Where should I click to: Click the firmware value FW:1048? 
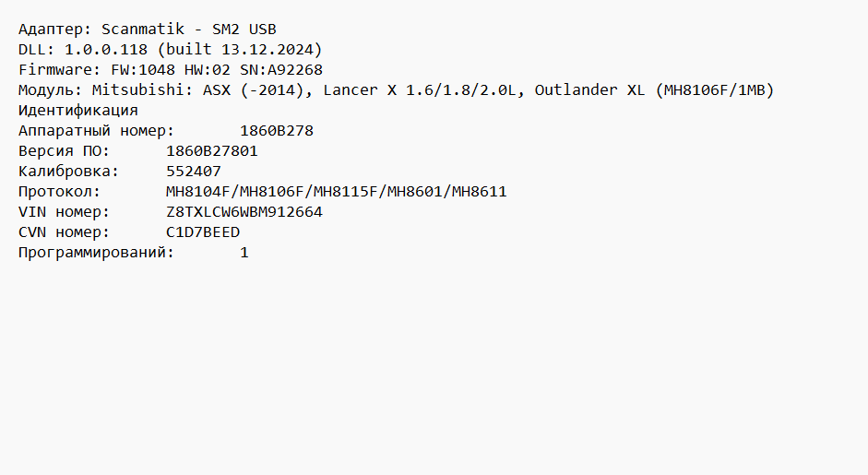click(143, 70)
